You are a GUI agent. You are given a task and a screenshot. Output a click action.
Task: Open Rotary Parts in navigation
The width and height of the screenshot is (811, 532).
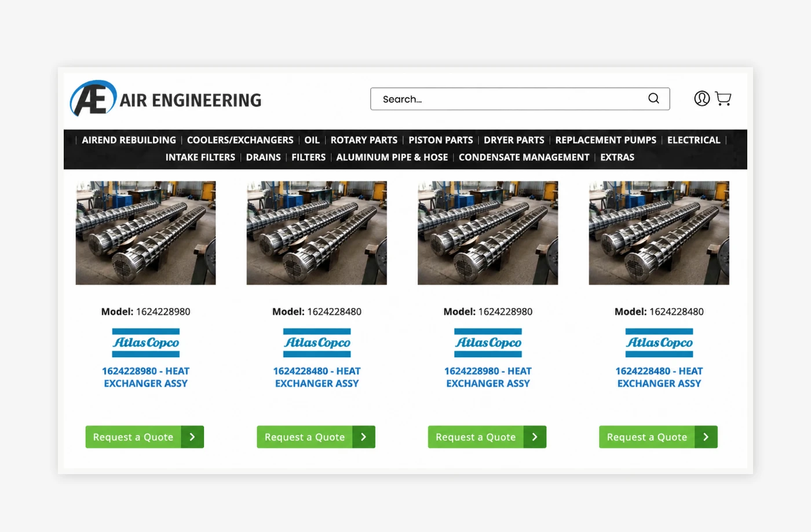[x=364, y=140]
